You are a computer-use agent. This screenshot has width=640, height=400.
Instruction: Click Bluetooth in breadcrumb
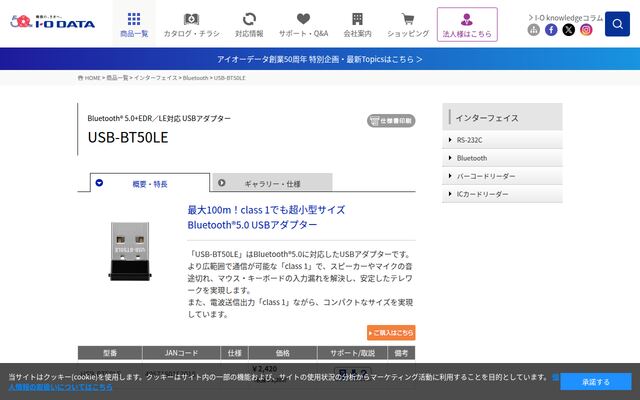tap(195, 78)
